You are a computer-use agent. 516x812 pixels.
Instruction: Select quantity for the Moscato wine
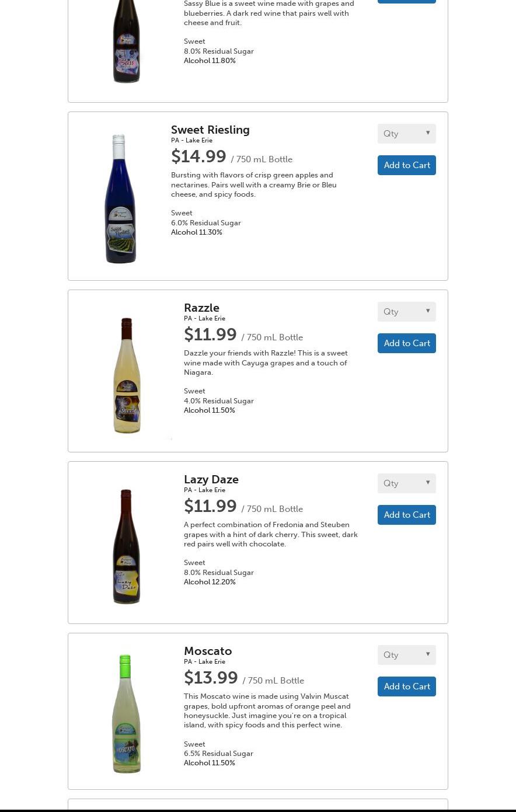[406, 655]
